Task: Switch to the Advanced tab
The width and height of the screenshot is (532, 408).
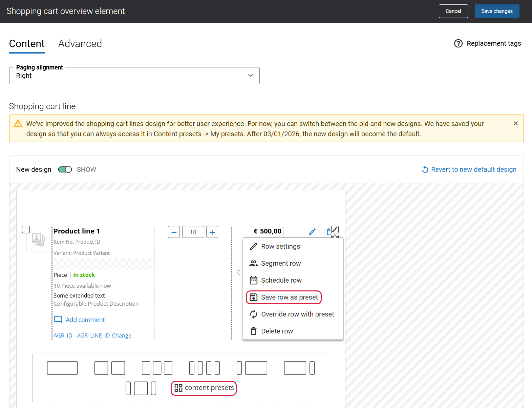Action: 80,44
